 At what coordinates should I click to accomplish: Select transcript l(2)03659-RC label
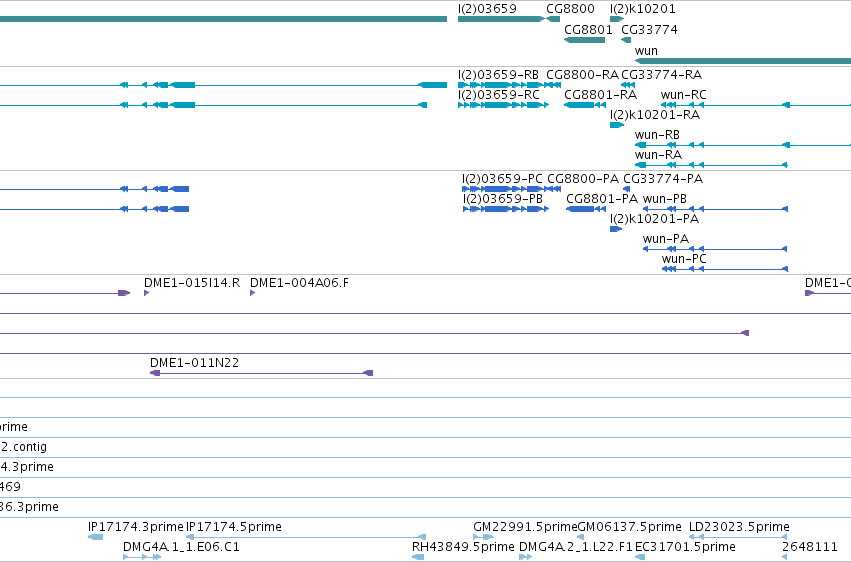(498, 94)
